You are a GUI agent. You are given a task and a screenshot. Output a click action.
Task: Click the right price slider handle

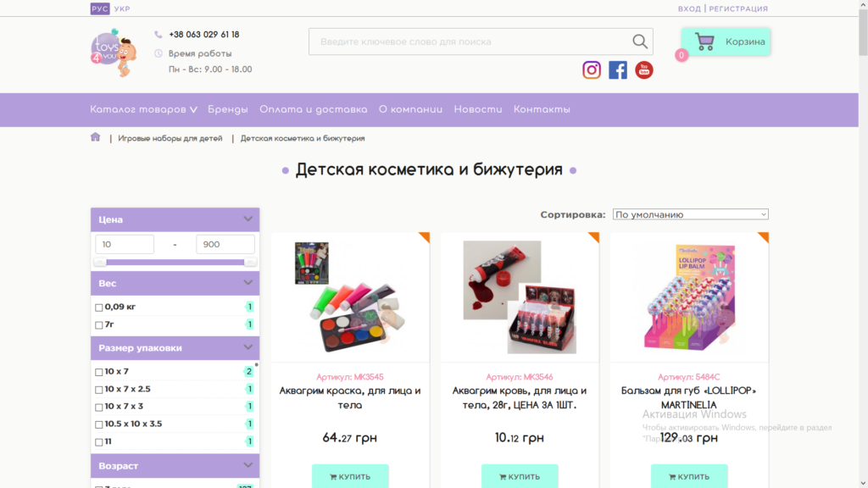pos(250,263)
